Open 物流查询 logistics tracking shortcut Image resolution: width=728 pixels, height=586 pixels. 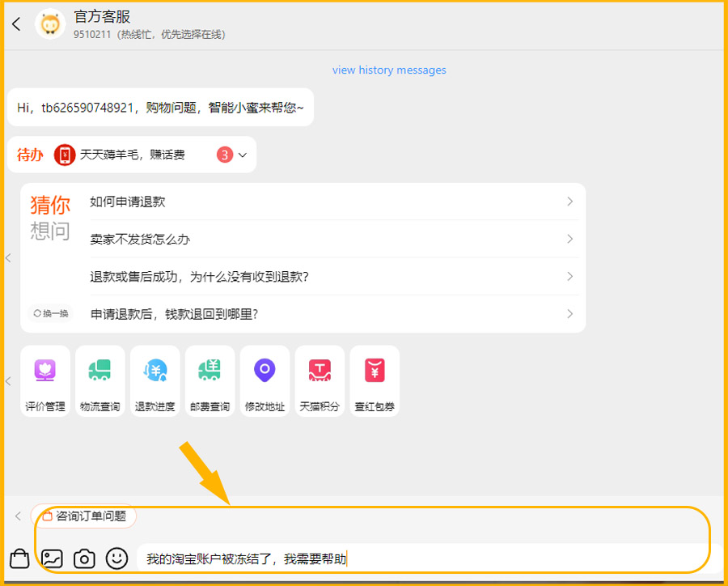point(100,381)
